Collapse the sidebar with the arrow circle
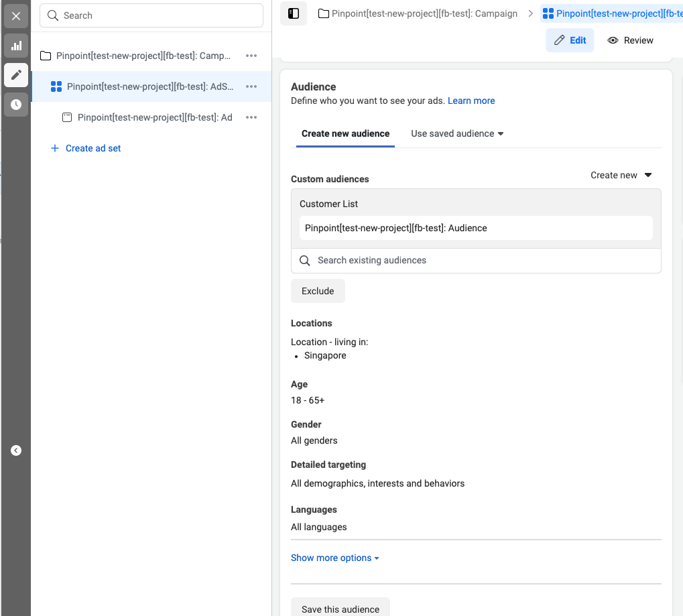Viewport: 683px width, 616px height. [x=16, y=450]
